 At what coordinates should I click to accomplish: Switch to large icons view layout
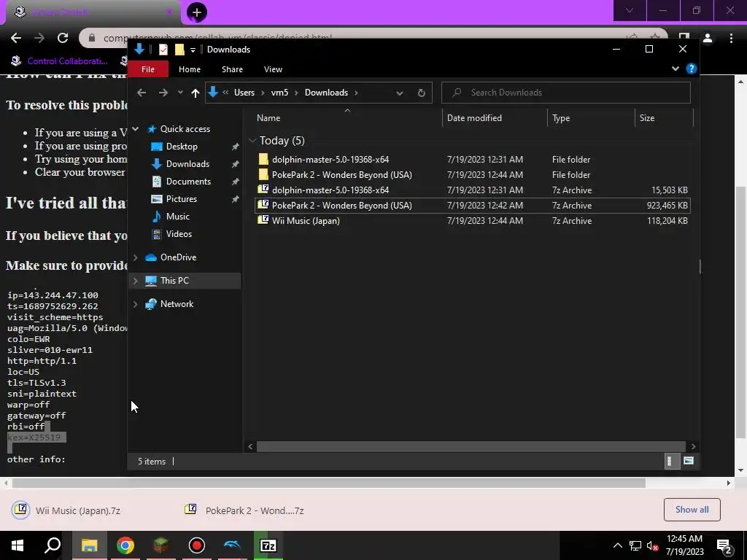(689, 461)
